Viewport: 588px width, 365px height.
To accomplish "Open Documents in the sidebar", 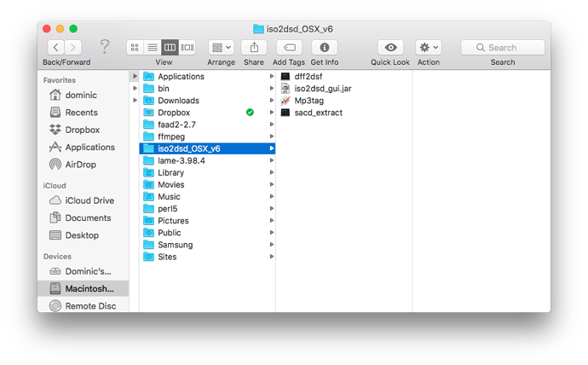I will [83, 218].
